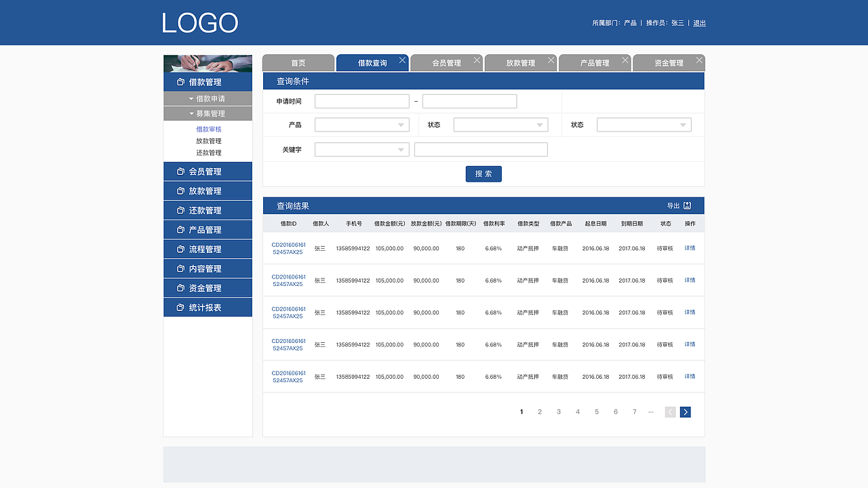Go to previous page with left arrow
The image size is (868, 488).
[671, 412]
